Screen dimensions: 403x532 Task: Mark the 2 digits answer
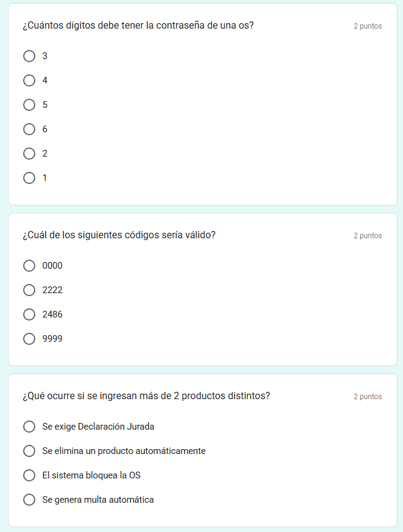(29, 154)
